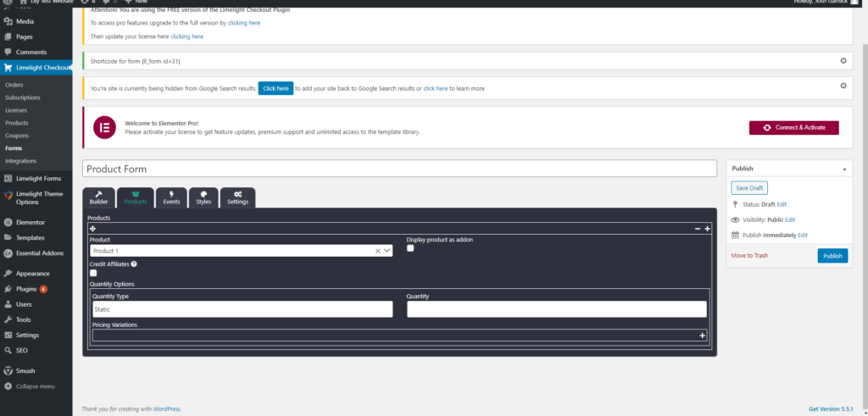Screen dimensions: 868x416
Task: Dismiss the shortcode notice with its X icon
Action: [843, 61]
